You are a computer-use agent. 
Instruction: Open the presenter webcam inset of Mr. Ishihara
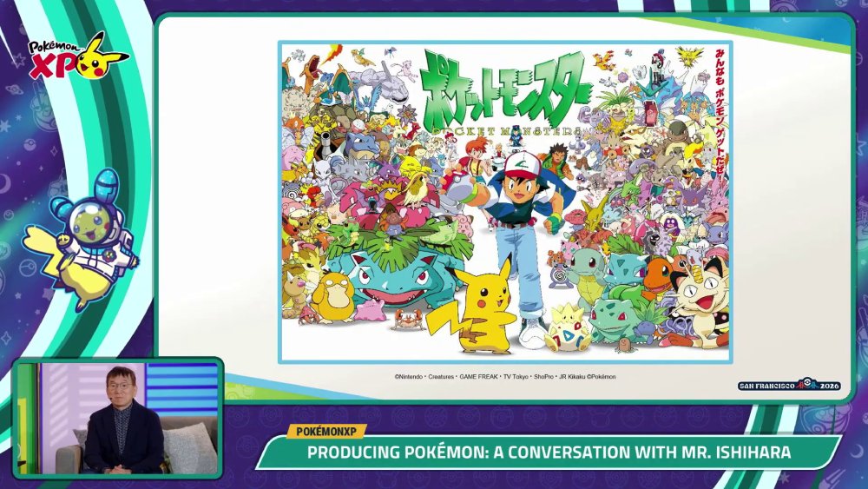coord(118,418)
